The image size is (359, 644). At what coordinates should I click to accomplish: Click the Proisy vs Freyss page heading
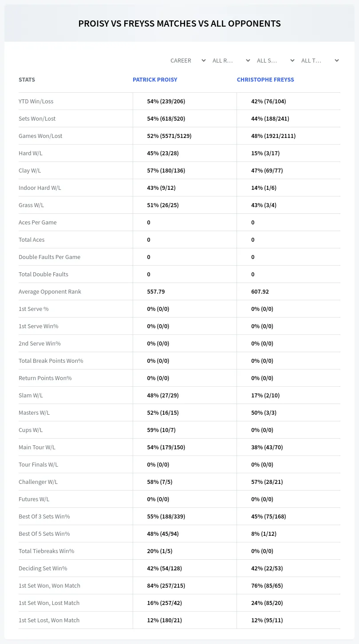[x=179, y=24]
